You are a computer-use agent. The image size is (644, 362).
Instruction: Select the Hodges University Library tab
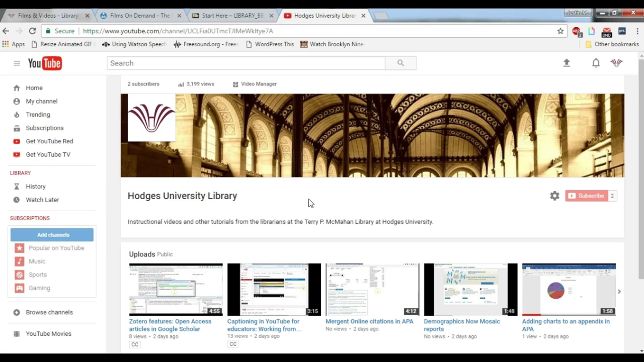click(325, 16)
